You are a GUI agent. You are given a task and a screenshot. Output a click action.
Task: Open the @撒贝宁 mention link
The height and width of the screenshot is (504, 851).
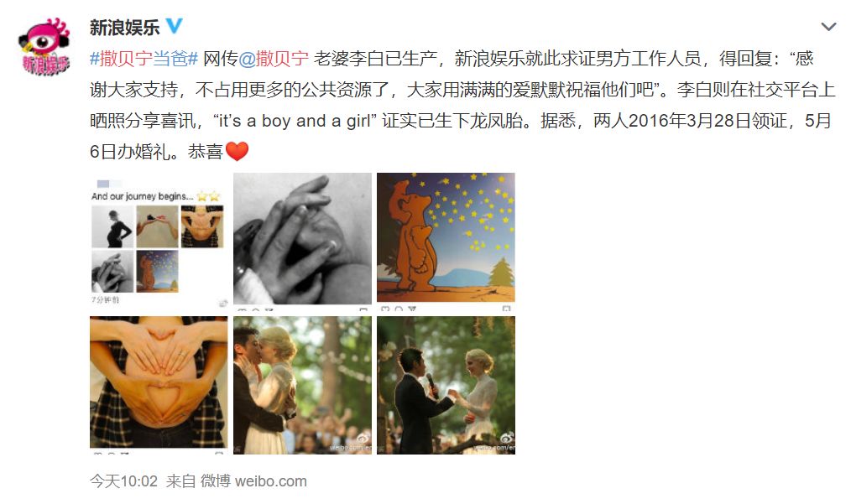click(x=274, y=59)
